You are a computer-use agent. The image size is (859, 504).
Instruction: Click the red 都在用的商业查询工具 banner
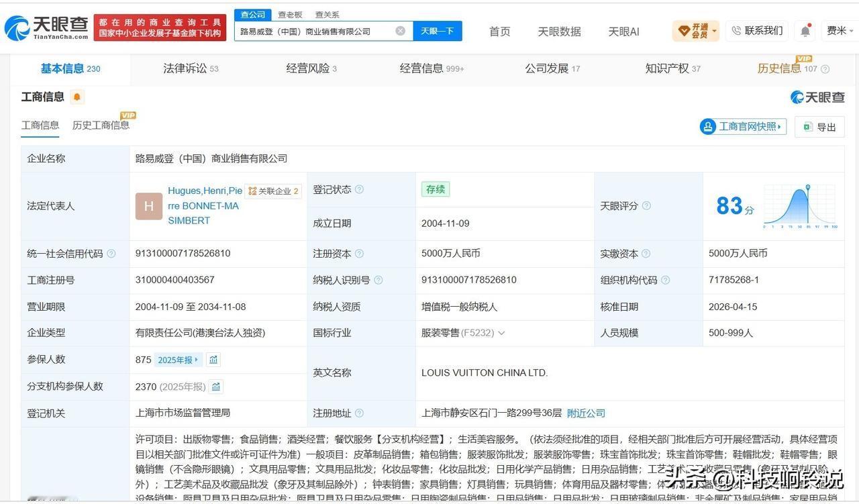coord(160,28)
